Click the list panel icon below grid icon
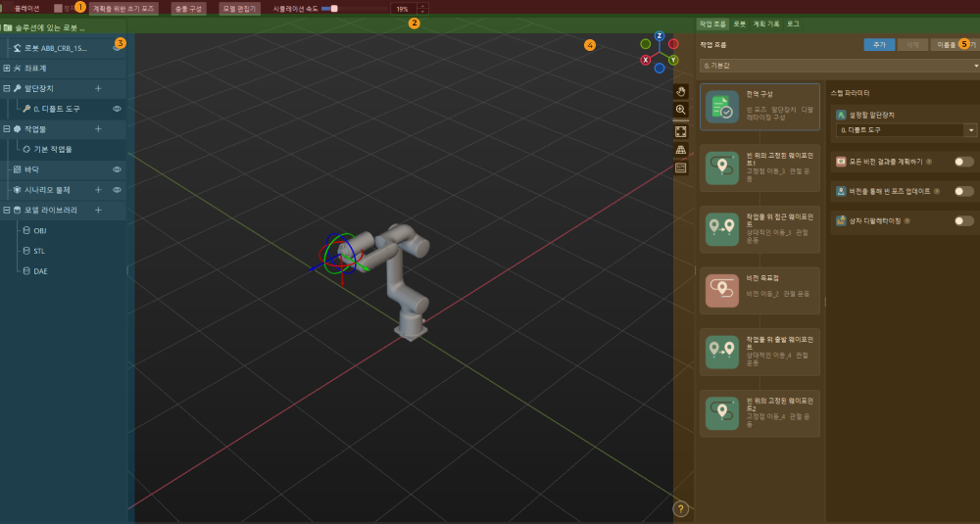The width and height of the screenshot is (980, 524). 681,168
